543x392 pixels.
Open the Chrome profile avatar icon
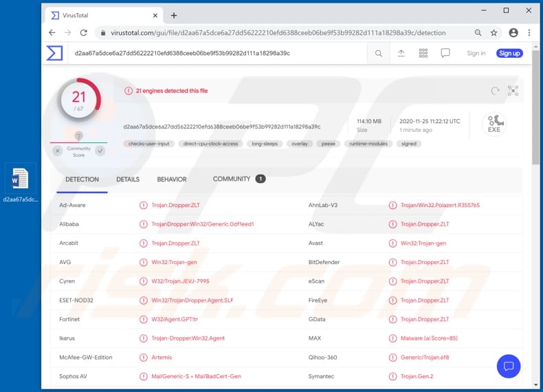point(513,32)
